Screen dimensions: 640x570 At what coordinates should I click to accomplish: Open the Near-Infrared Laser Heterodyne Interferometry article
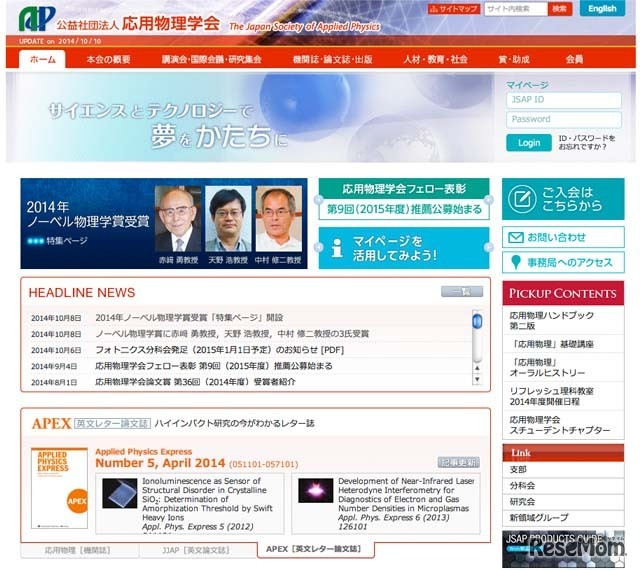click(406, 494)
